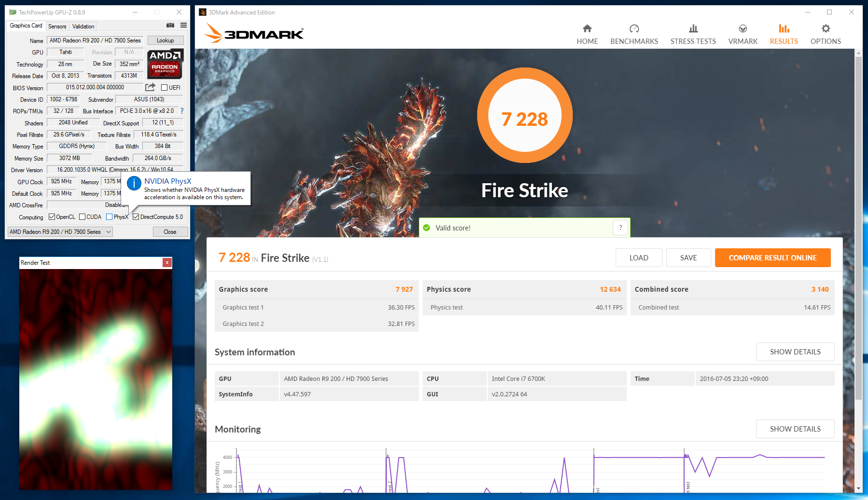The height and width of the screenshot is (500, 868).
Task: Open the STRESS TESTS section
Action: click(x=693, y=35)
